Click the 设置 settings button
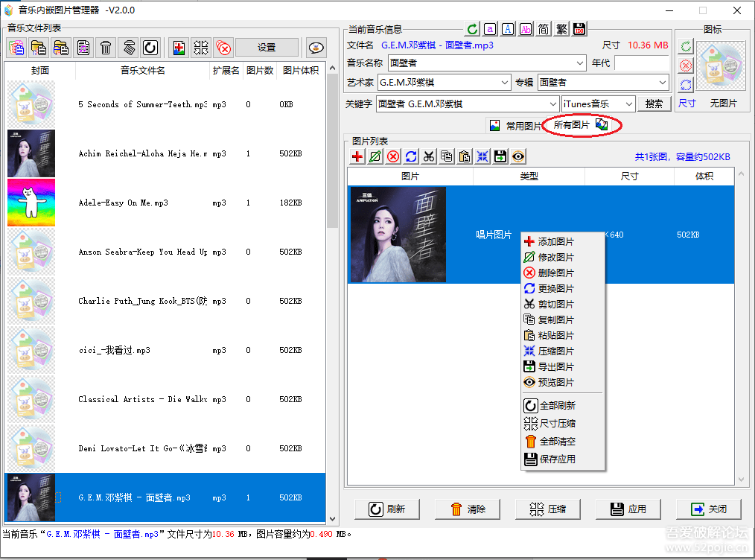Screen dimensions: 755x560 (x=267, y=48)
